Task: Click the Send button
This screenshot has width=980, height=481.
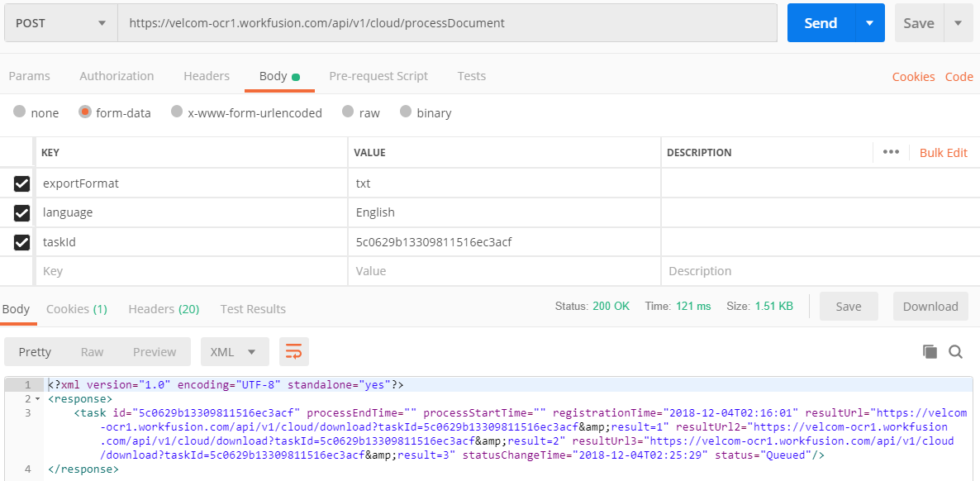Action: pyautogui.click(x=821, y=23)
